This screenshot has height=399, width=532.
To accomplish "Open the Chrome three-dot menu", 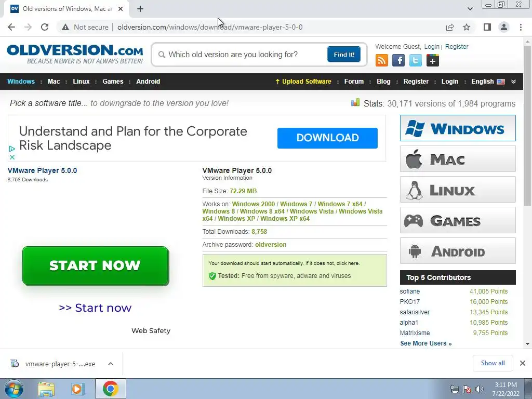I will (521, 27).
